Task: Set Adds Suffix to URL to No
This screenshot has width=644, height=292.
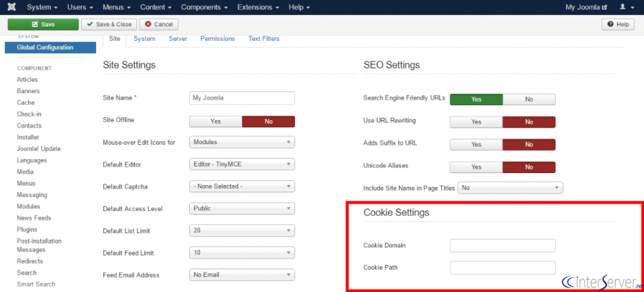Action: coord(529,144)
